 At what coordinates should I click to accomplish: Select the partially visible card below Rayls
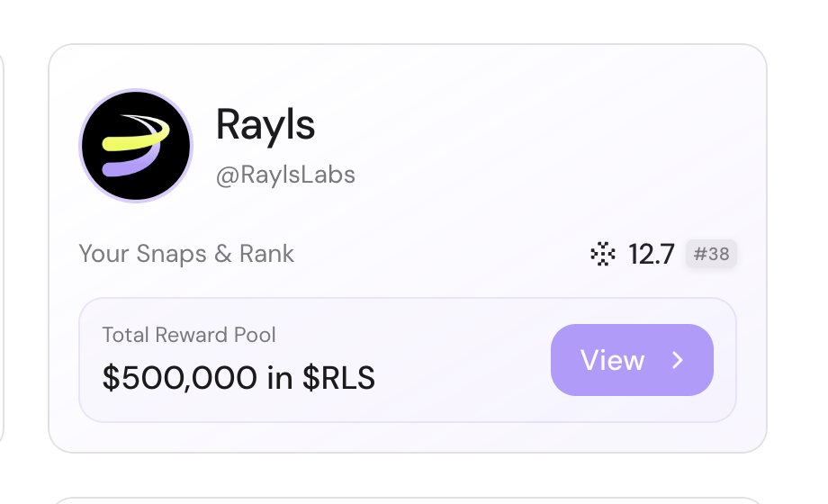(405, 498)
